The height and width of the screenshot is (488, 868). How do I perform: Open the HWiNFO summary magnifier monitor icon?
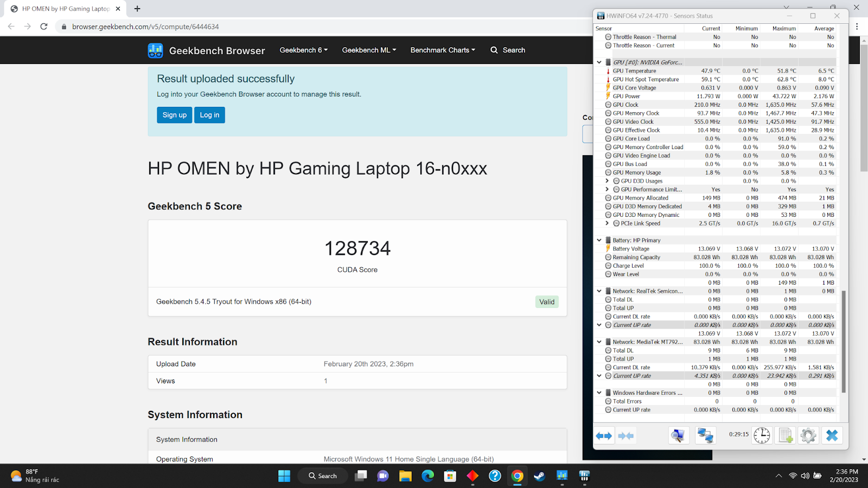pyautogui.click(x=678, y=435)
